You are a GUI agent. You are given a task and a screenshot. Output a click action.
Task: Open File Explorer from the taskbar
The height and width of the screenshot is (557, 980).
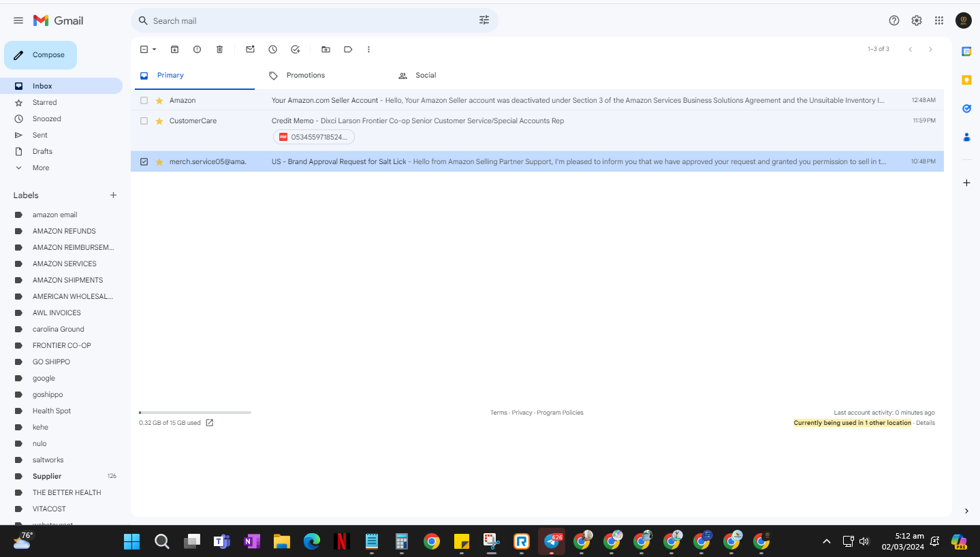(282, 541)
